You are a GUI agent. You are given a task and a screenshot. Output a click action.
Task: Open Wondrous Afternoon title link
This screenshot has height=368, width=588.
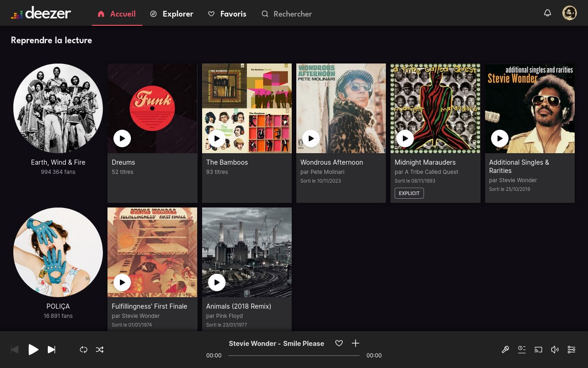(332, 162)
